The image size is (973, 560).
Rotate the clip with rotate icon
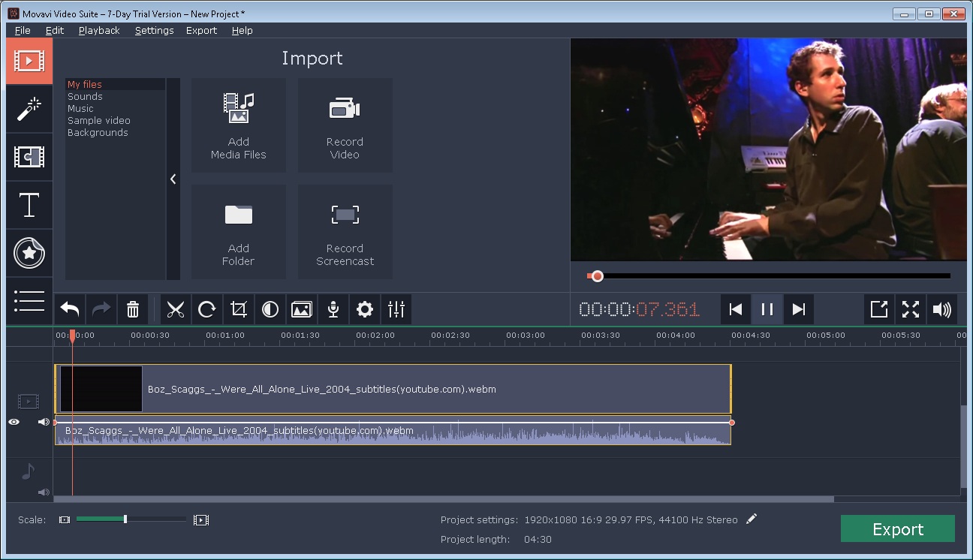[207, 309]
